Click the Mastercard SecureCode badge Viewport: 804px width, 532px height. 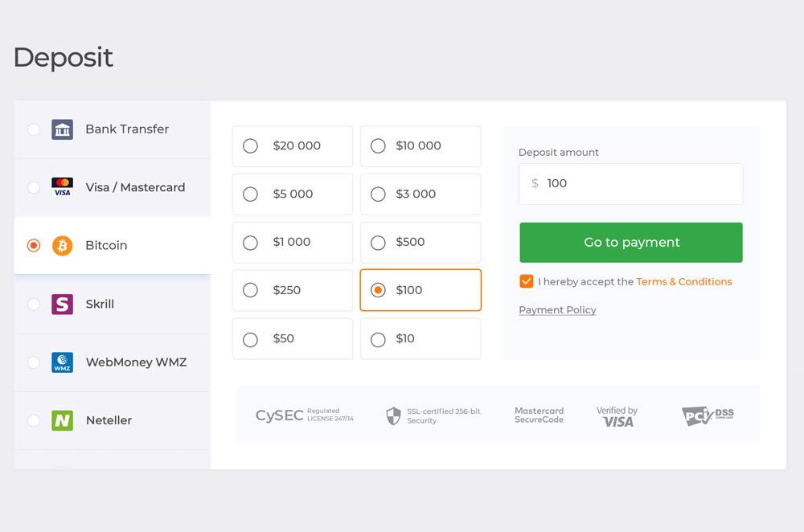pos(539,415)
